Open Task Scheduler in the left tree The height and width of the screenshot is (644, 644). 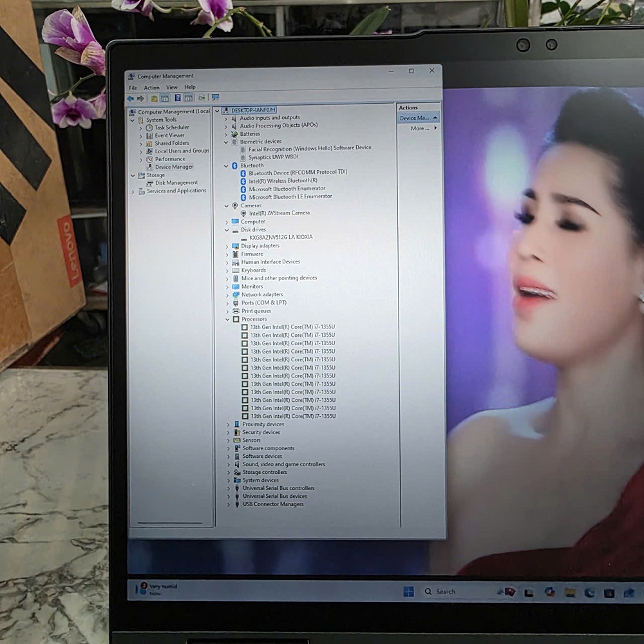[x=171, y=128]
